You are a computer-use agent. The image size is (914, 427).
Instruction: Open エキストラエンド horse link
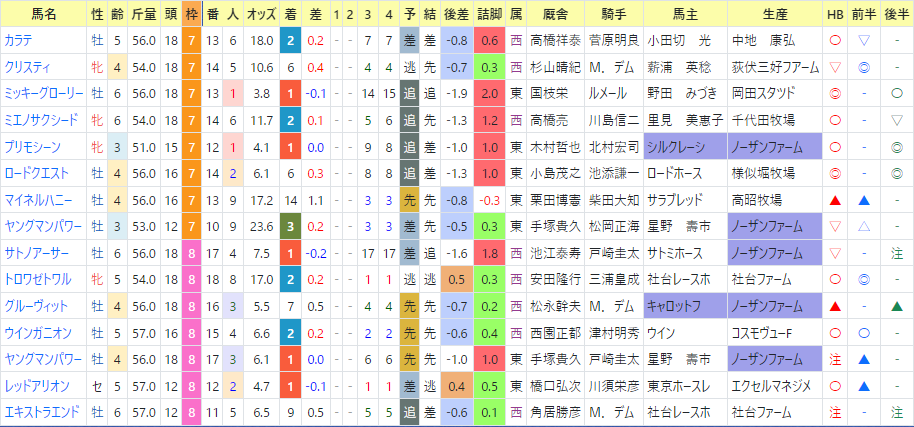(x=40, y=412)
